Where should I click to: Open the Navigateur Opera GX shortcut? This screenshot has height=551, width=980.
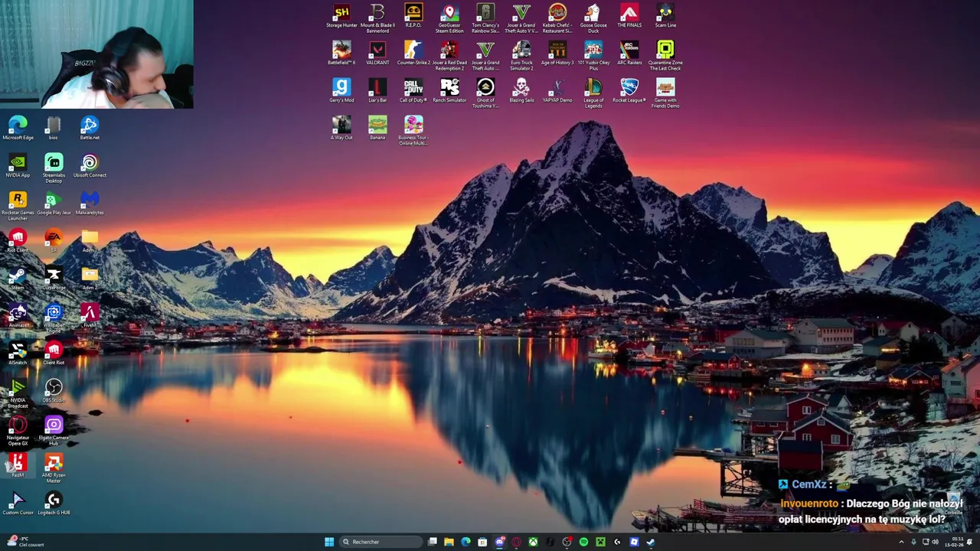(18, 431)
